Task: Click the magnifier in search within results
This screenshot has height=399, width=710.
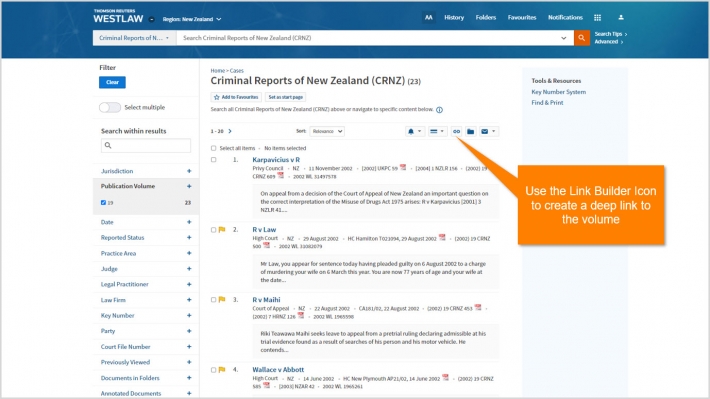Action: click(x=108, y=145)
